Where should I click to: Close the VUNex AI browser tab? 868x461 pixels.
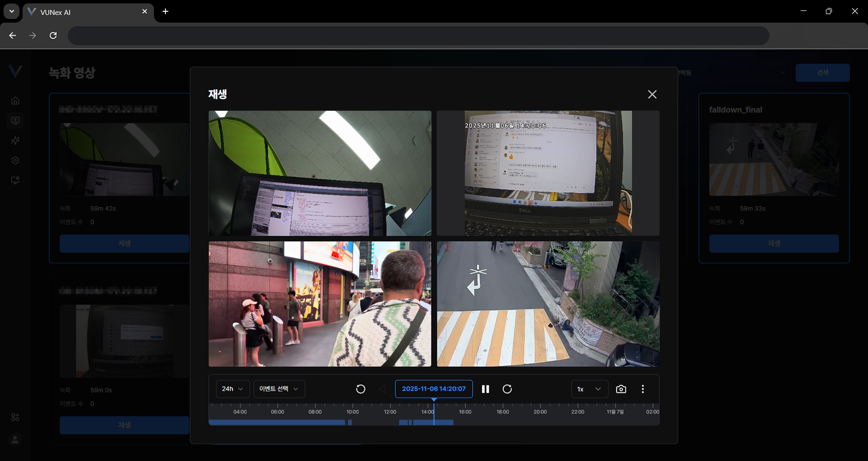(x=145, y=11)
